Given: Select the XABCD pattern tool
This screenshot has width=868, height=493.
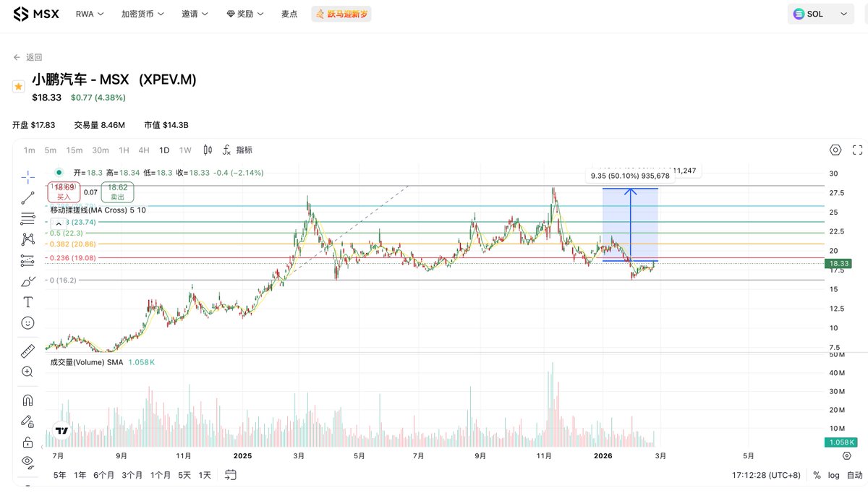Looking at the screenshot, I should coord(27,239).
